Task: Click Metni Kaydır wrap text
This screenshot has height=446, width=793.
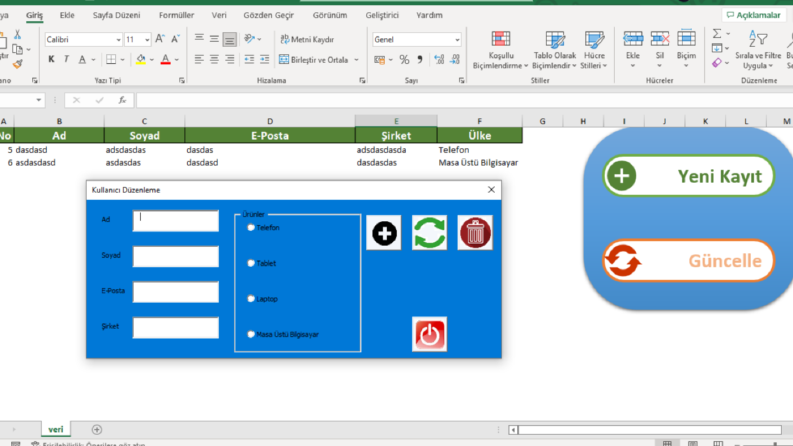Action: (307, 39)
